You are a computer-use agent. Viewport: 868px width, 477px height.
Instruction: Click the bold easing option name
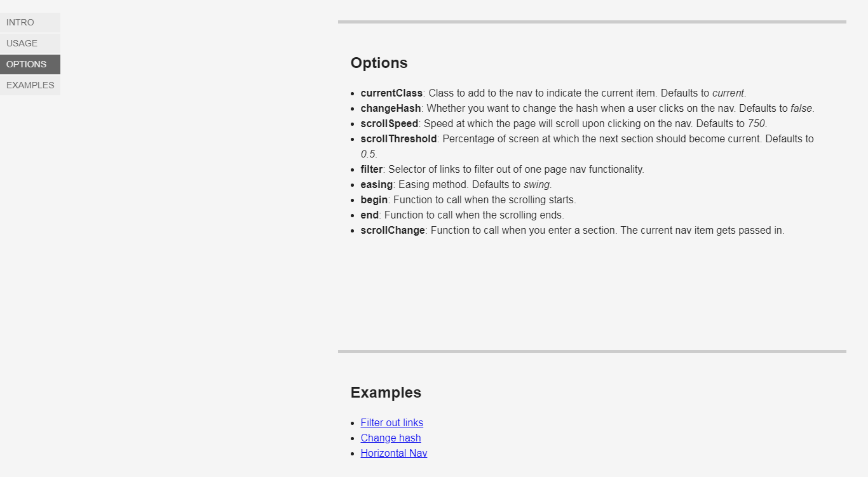click(x=377, y=184)
